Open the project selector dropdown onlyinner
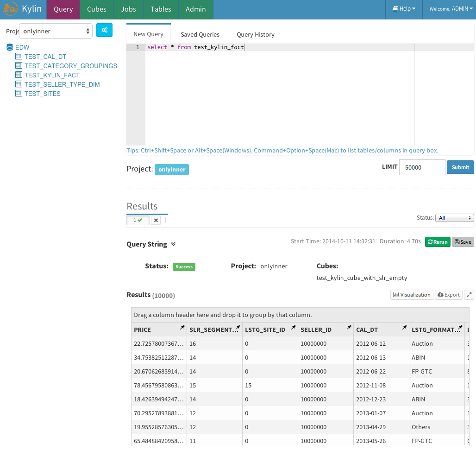 point(56,31)
